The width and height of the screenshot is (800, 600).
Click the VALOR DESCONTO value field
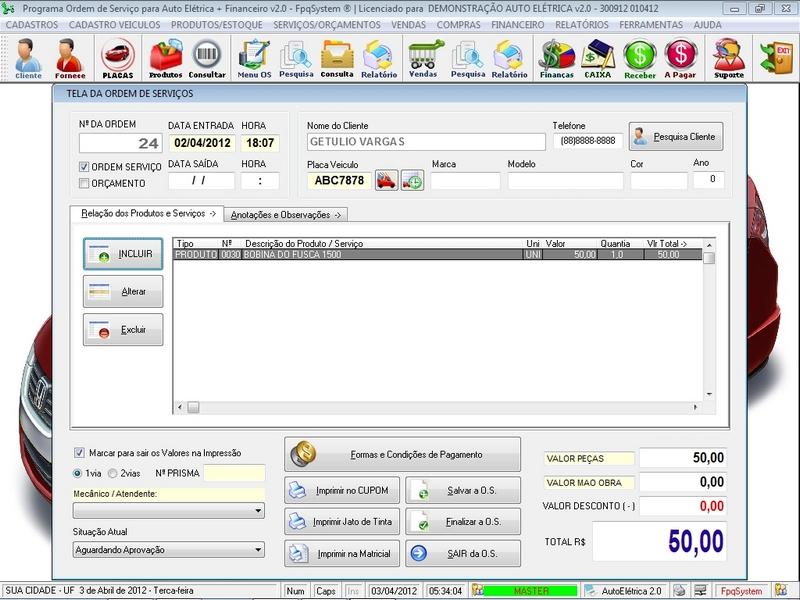click(683, 506)
